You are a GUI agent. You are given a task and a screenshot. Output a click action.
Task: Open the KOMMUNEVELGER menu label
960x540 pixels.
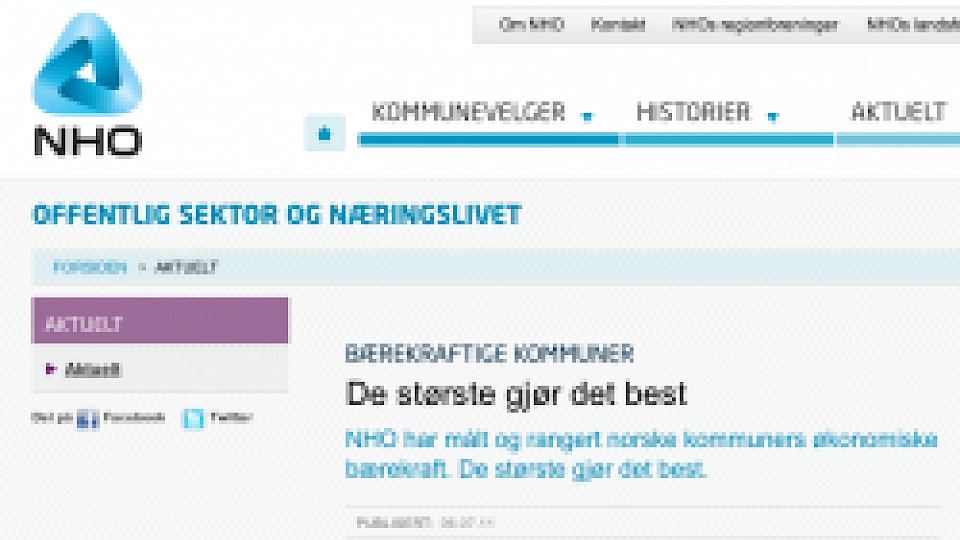pyautogui.click(x=468, y=113)
